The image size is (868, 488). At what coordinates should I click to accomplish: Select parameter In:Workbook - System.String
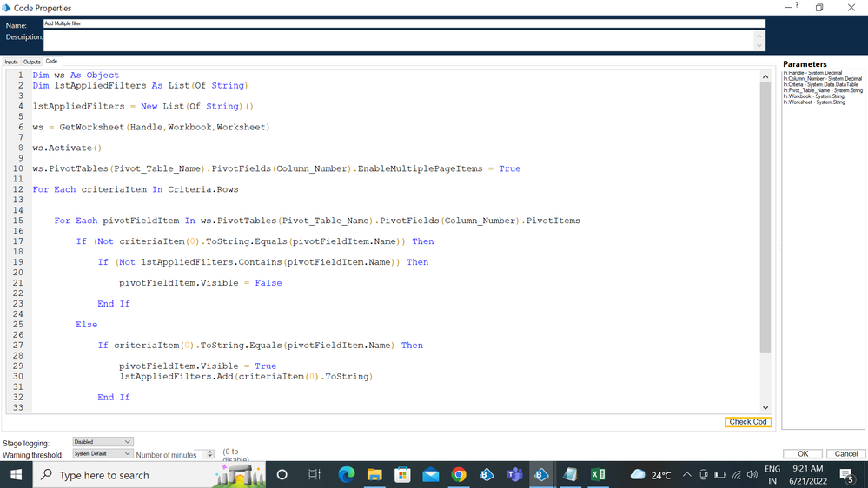point(813,96)
